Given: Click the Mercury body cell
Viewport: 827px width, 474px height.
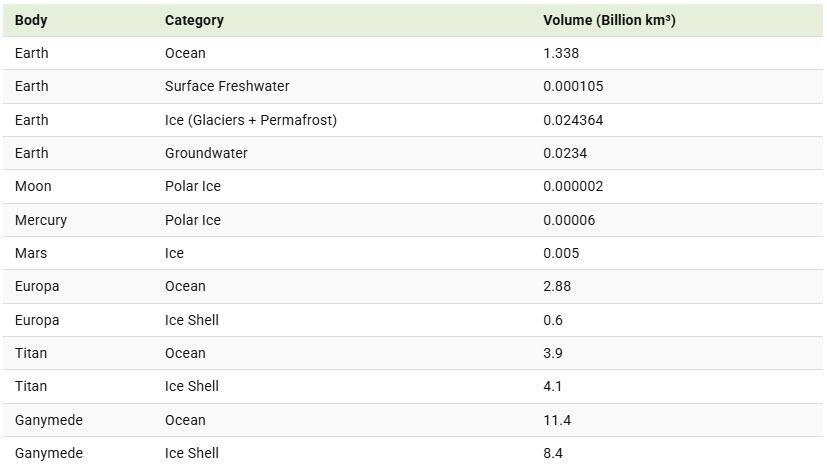Looking at the screenshot, I should 41,220.
